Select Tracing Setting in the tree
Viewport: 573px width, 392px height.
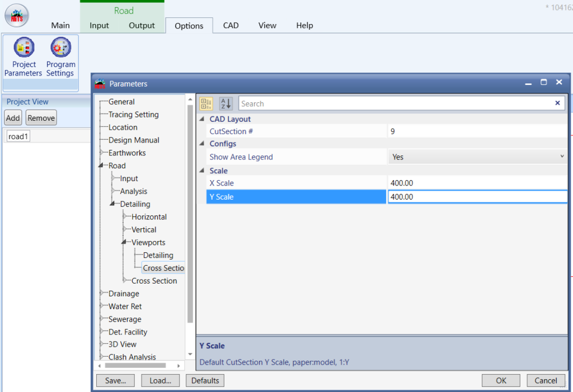coord(133,114)
